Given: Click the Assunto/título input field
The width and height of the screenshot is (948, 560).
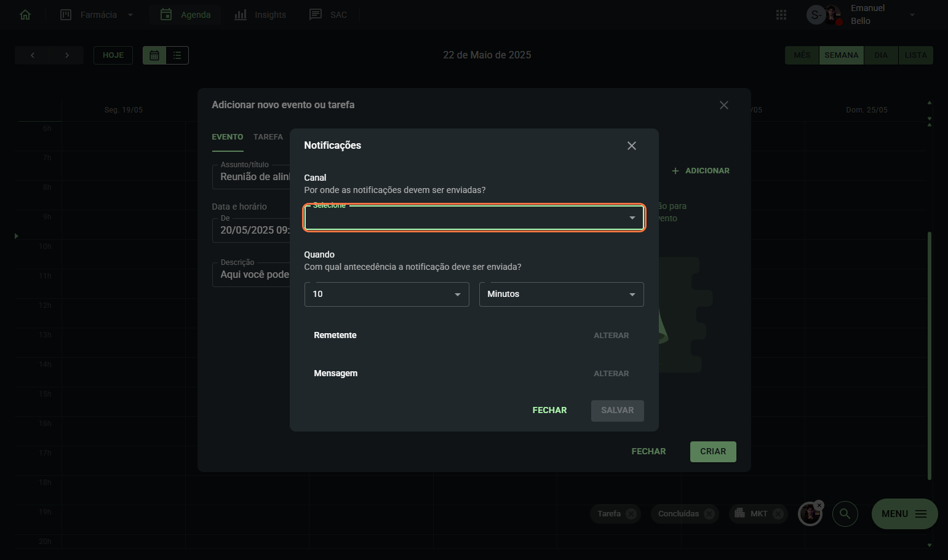Looking at the screenshot, I should coord(252,177).
